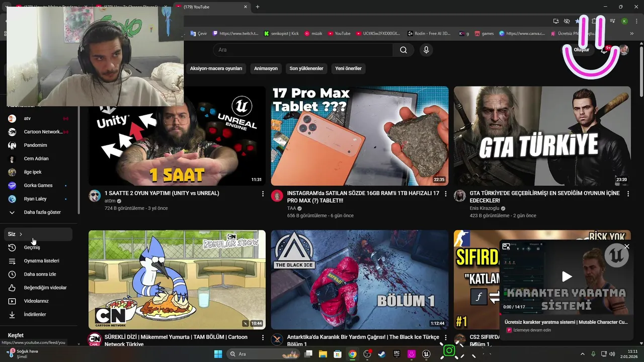Open options menu for Unity vs Unreal video
This screenshot has width=644, height=362.
pos(263,194)
